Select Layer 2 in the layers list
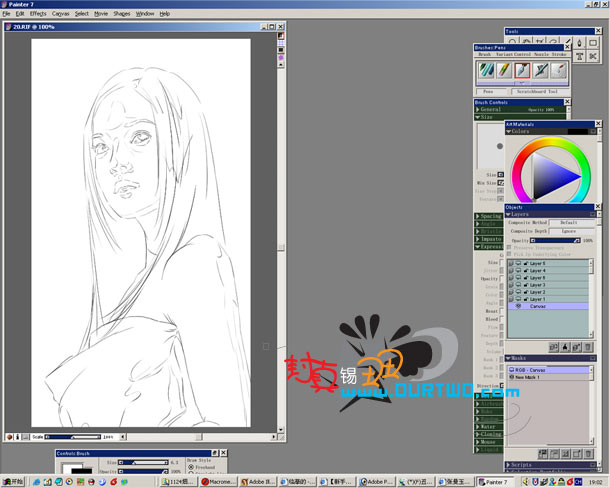The image size is (610, 488). tap(549, 292)
